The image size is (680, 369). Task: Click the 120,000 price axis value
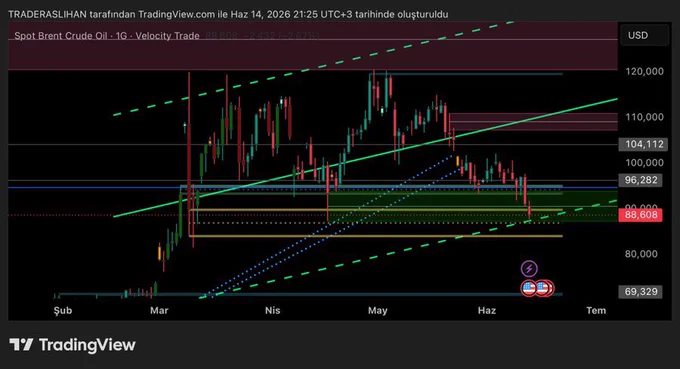coord(644,72)
